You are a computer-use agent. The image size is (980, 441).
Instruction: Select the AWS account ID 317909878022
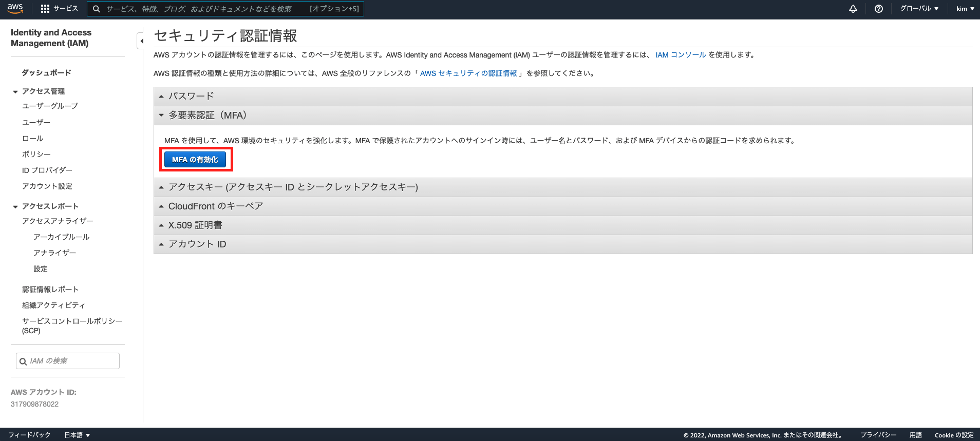[34, 404]
